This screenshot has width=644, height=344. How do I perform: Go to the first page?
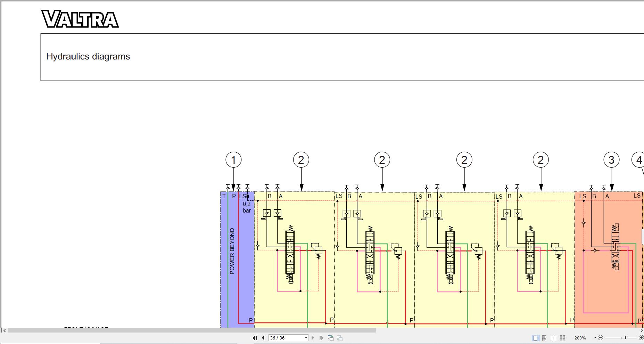255,338
